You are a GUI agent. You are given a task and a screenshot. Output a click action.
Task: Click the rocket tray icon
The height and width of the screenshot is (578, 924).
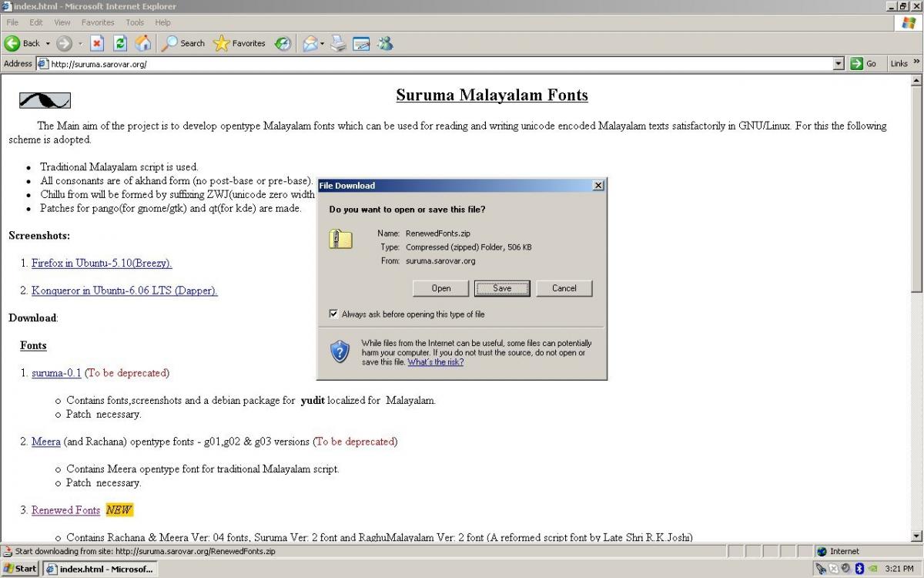click(x=822, y=569)
